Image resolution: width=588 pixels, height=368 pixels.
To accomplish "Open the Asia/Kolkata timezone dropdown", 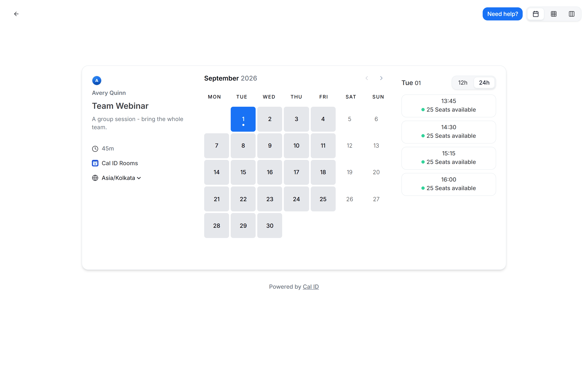I will 121,178.
